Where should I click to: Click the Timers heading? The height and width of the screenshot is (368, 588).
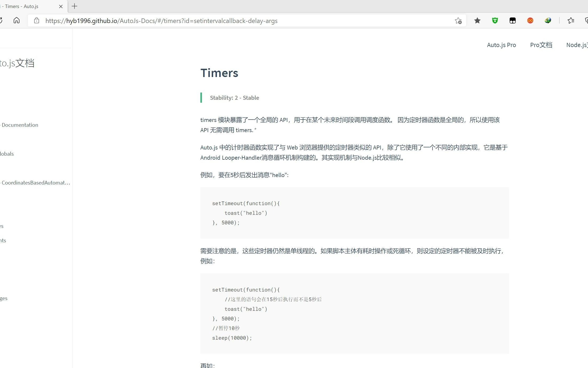click(x=219, y=73)
